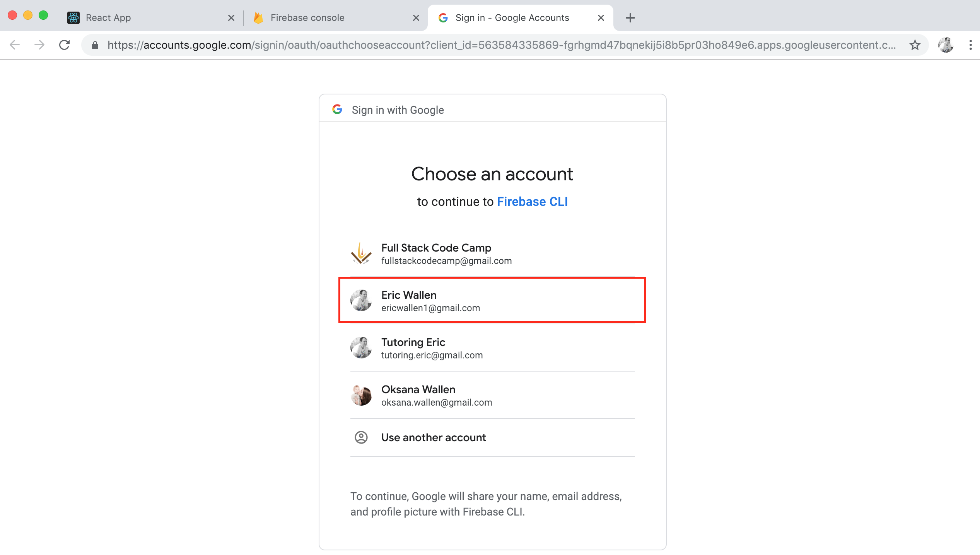This screenshot has height=555, width=980.
Task: Click the Tutoring Eric profile picture icon
Action: point(362,348)
